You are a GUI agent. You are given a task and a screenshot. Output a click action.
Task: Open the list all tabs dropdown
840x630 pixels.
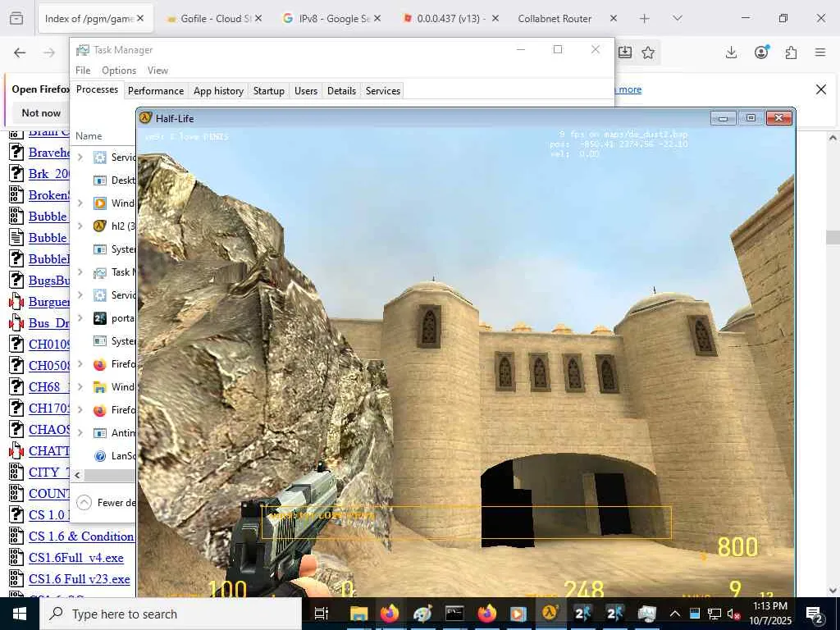click(x=677, y=18)
